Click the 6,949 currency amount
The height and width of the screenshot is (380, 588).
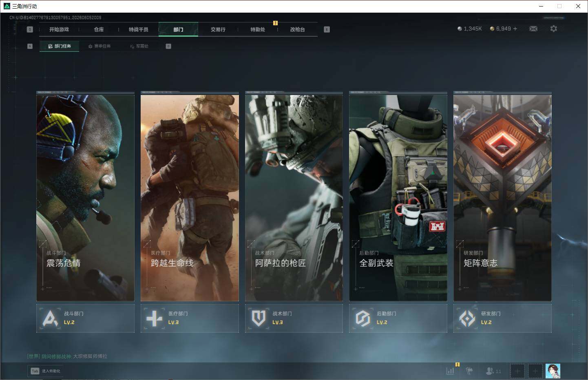504,29
